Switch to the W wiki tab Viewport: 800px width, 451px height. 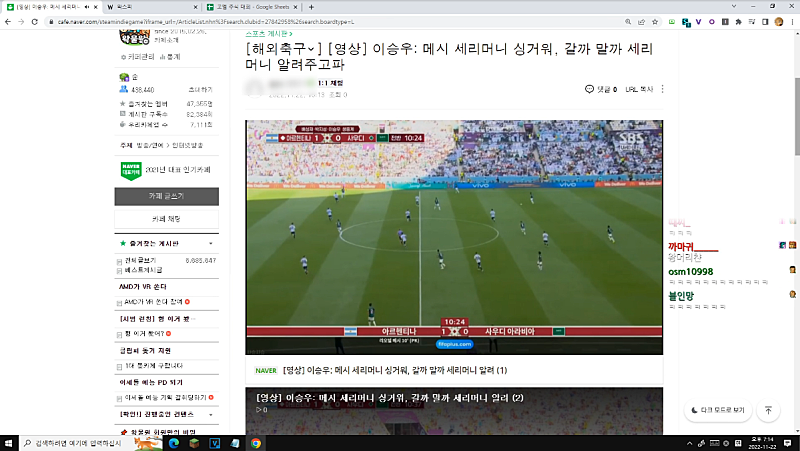152,7
